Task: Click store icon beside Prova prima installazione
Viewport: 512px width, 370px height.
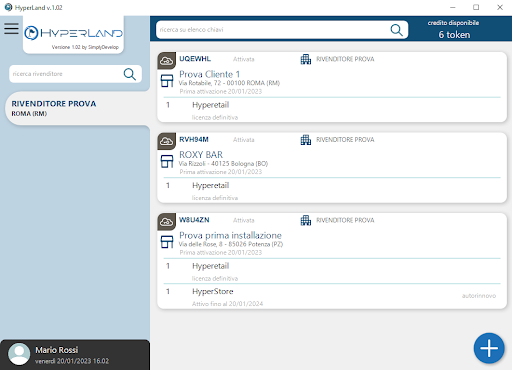Action: click(167, 242)
